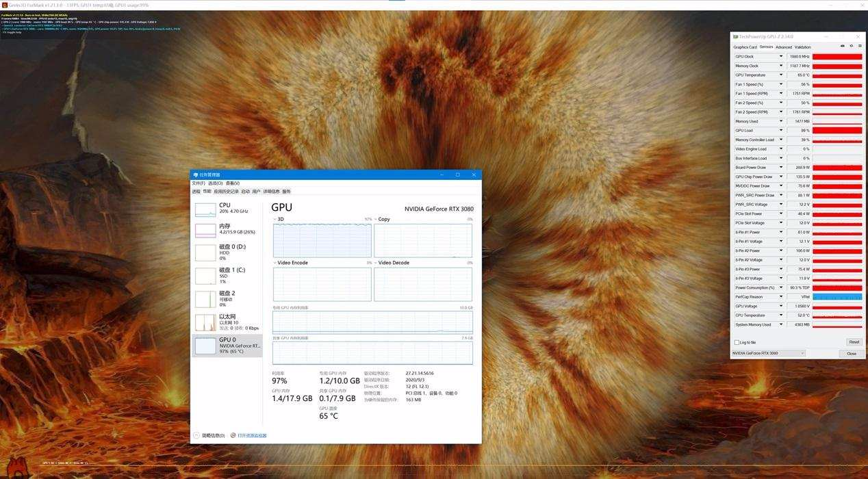Image resolution: width=868 pixels, height=479 pixels.
Task: Click the Board Power Draw value field
Action: [x=798, y=168]
